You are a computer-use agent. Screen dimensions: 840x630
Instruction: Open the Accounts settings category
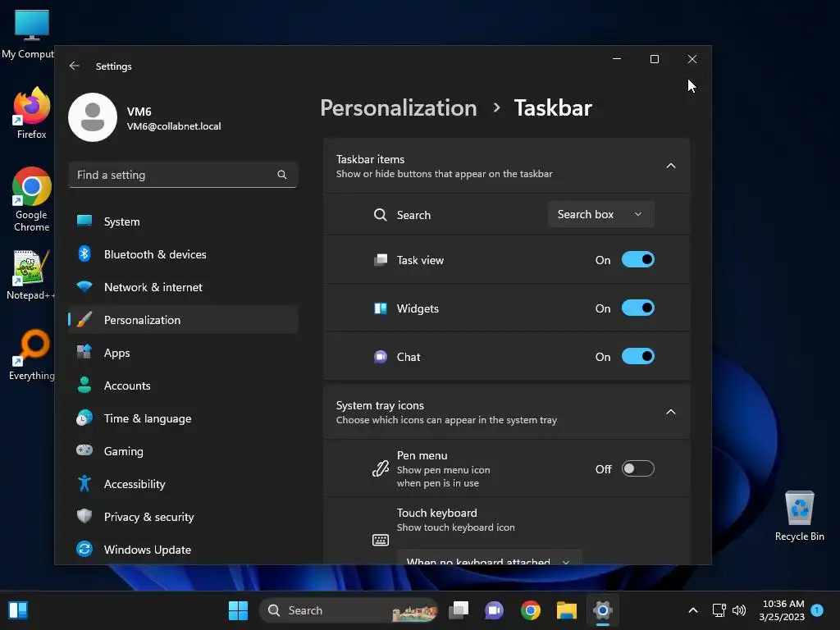click(x=183, y=386)
